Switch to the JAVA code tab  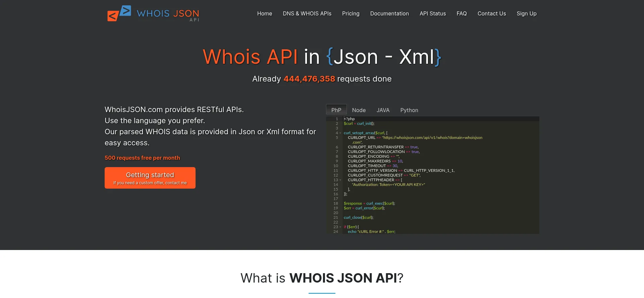tap(383, 110)
